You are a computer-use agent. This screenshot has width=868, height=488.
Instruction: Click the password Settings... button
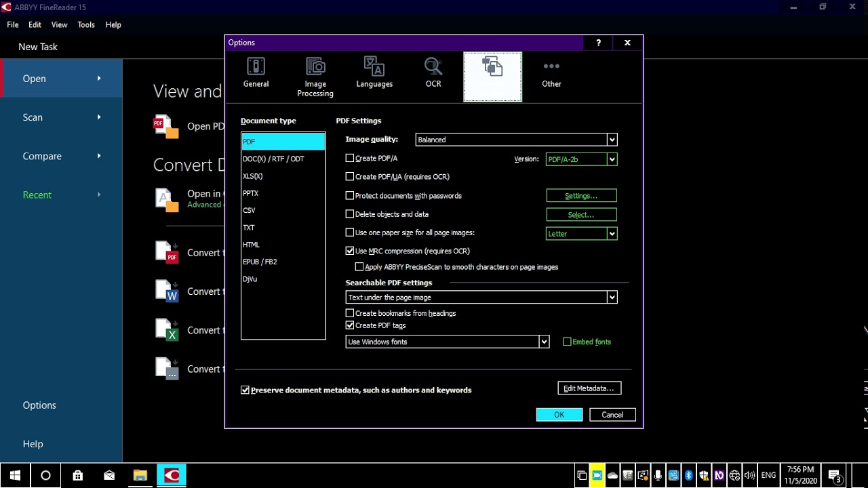click(581, 196)
